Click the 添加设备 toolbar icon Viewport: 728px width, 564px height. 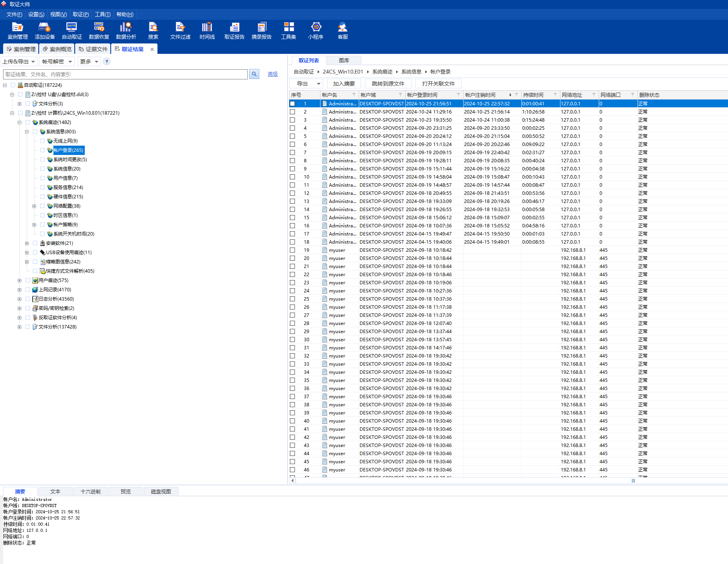(x=45, y=31)
